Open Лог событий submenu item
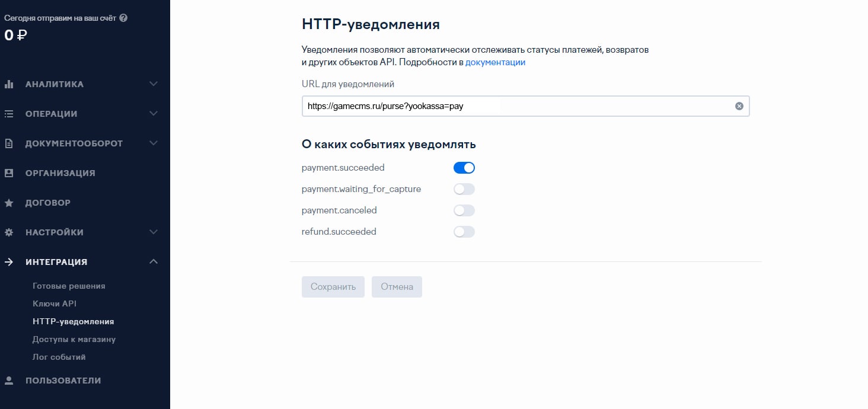Viewport: 868px width, 409px height. pos(59,357)
